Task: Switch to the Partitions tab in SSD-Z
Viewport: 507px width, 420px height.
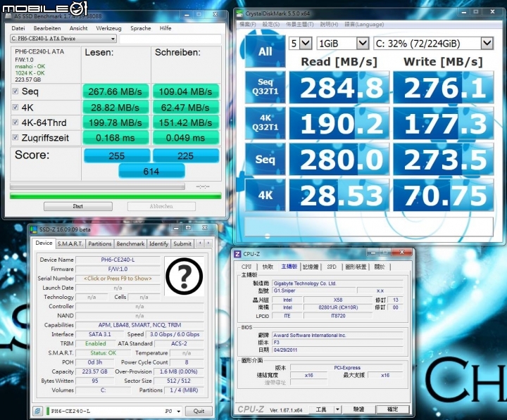Action: pos(100,244)
